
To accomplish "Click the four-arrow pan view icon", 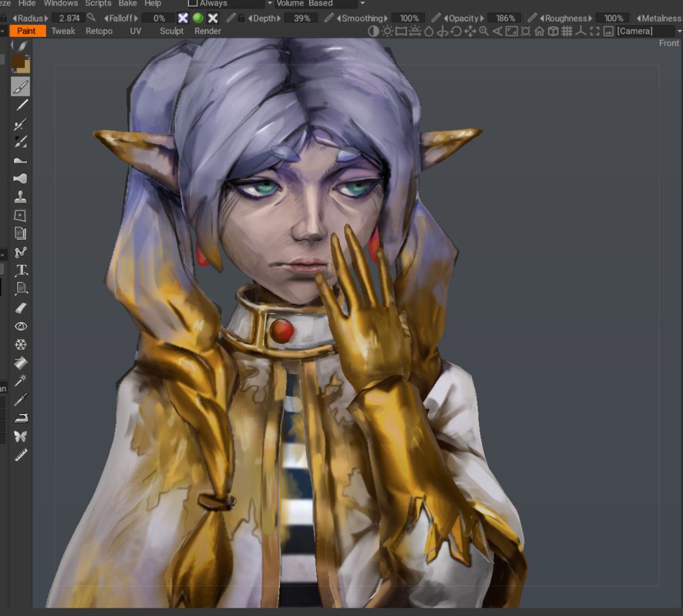I will pos(470,31).
